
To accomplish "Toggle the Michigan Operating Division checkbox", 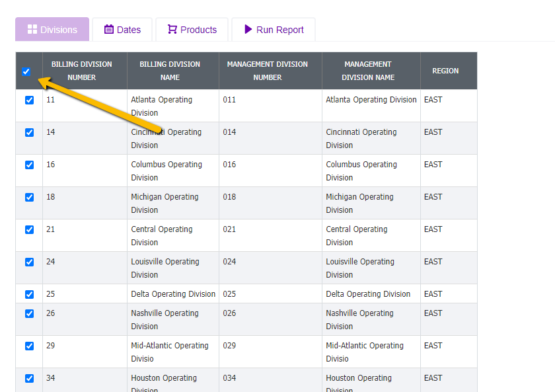I will 29,198.
